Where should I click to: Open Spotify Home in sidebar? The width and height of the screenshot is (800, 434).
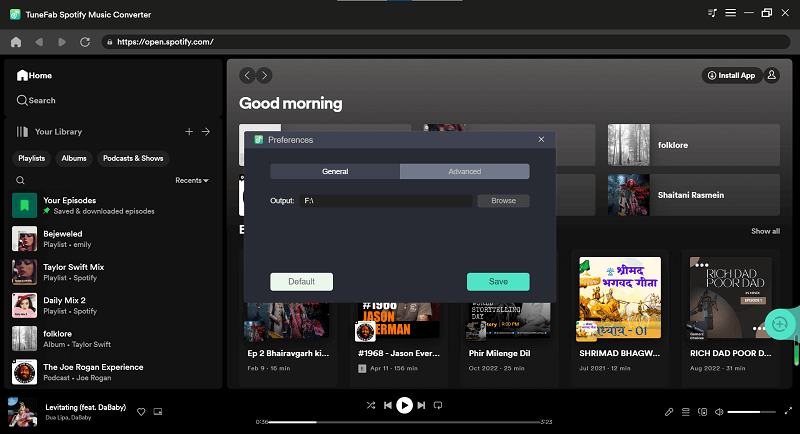point(34,75)
